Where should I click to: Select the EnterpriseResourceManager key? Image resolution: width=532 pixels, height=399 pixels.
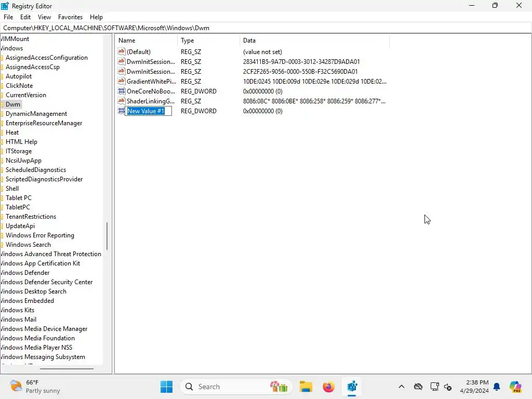pos(44,123)
